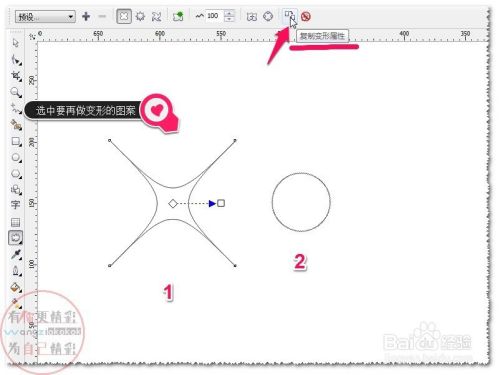Click the copy distortion properties icon

(x=290, y=15)
